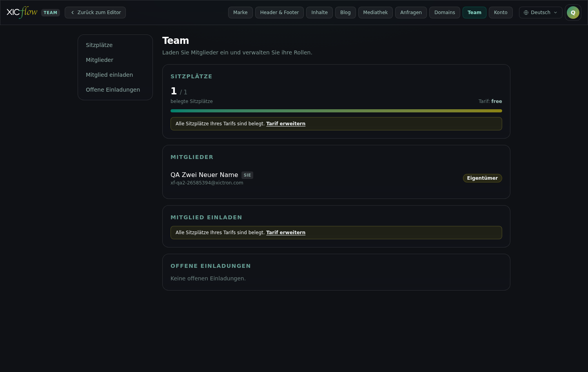The width and height of the screenshot is (588, 372).
Task: Click the Eigentümer role badge
Action: click(x=482, y=178)
